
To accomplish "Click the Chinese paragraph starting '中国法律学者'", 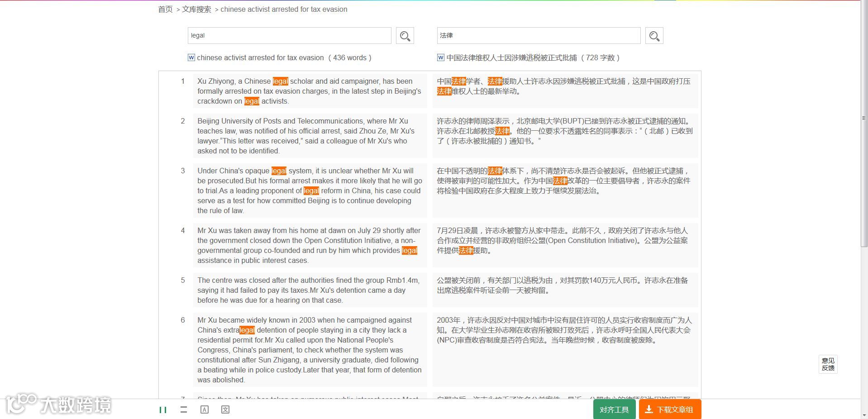I will click(x=565, y=91).
